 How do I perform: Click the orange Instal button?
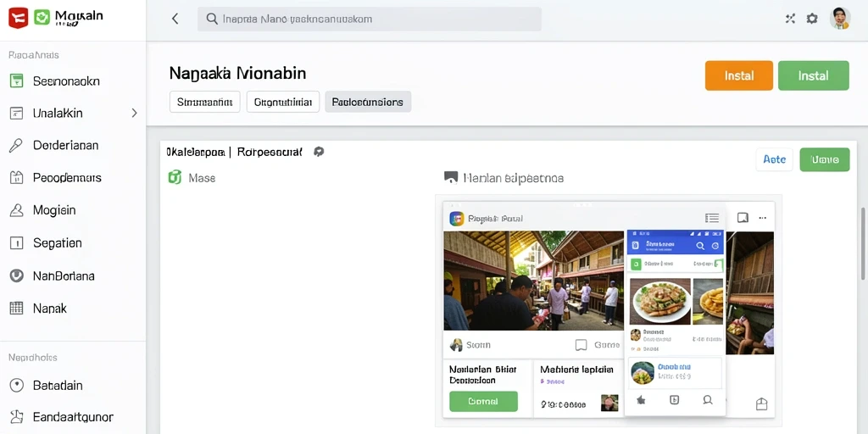(739, 75)
